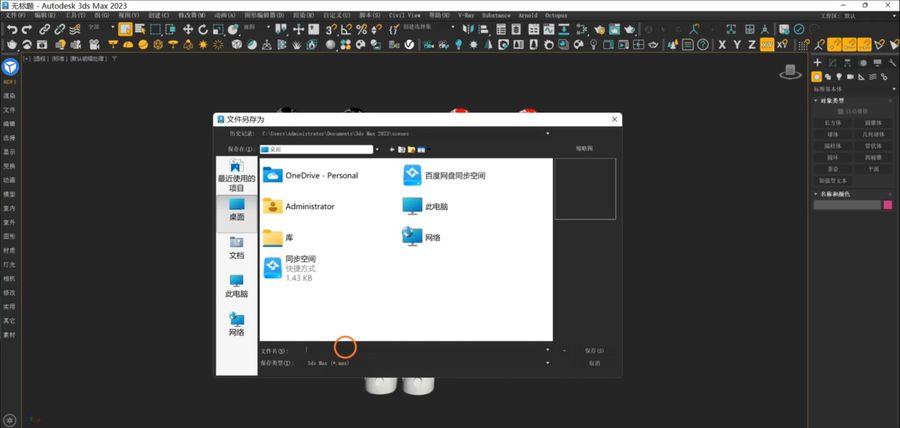This screenshot has height=428, width=900.
Task: Click the ViewCube hat icon in the viewport
Action: point(790,72)
